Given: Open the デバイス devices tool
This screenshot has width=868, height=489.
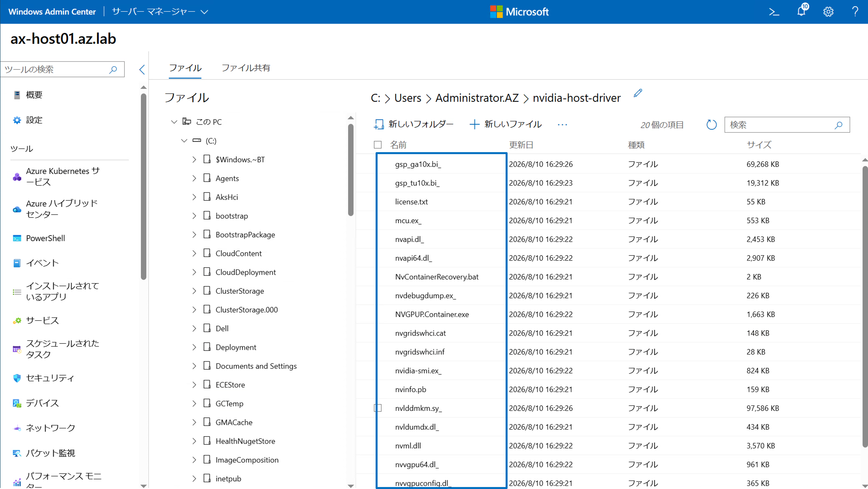Looking at the screenshot, I should pyautogui.click(x=36, y=403).
